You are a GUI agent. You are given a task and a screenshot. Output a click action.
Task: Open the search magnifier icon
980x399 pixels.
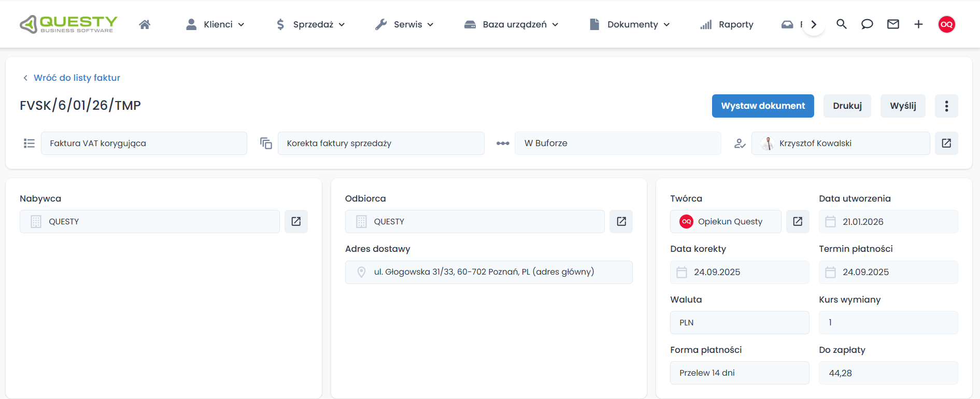pyautogui.click(x=842, y=24)
